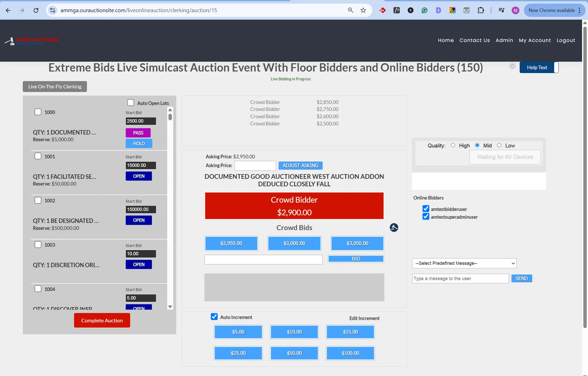Viewport: 588px width, 376px height.
Task: Open the Live On-The-Fly Clerking tab
Action: [x=55, y=87]
